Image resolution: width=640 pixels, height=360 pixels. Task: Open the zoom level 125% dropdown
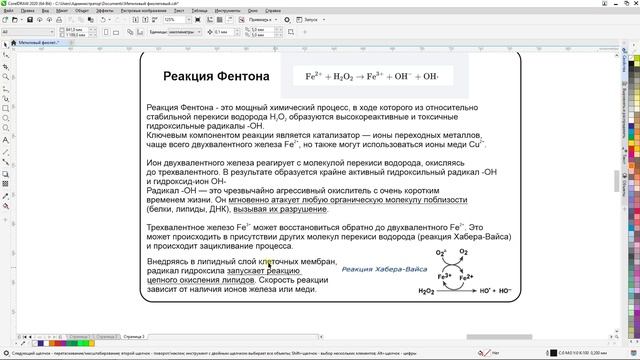click(189, 20)
